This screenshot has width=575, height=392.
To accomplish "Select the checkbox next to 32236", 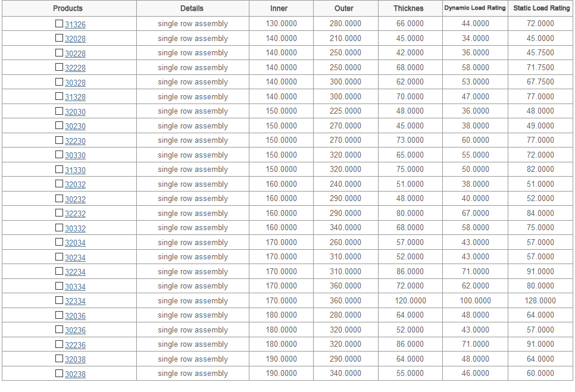I will pos(59,344).
